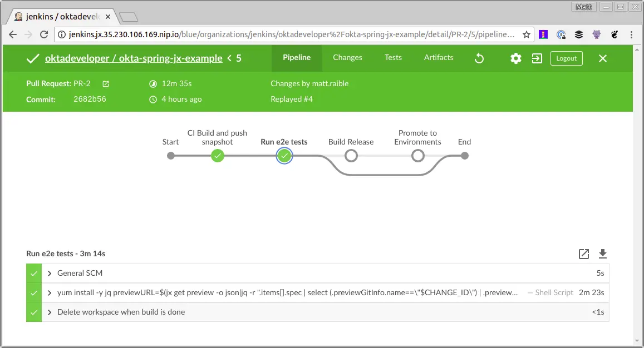
Task: Select the CI Build and push snapshot node
Action: point(217,156)
